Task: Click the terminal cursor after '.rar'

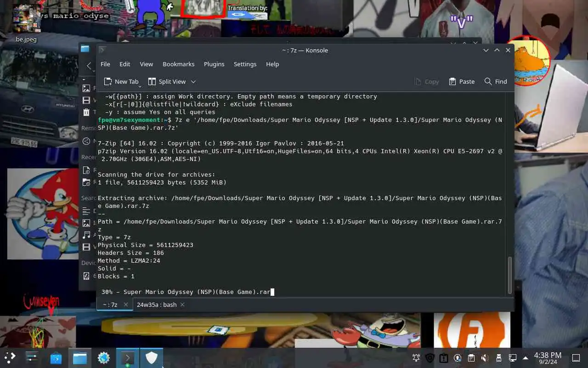Action: [272, 292]
